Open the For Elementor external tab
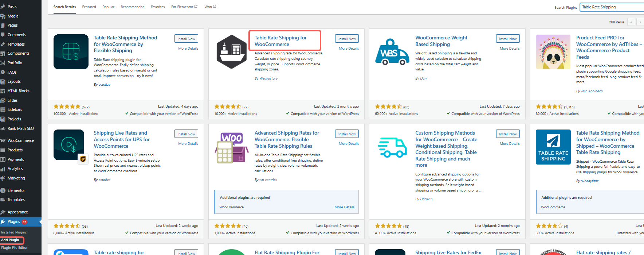Image resolution: width=644 pixels, height=255 pixels. point(184,7)
